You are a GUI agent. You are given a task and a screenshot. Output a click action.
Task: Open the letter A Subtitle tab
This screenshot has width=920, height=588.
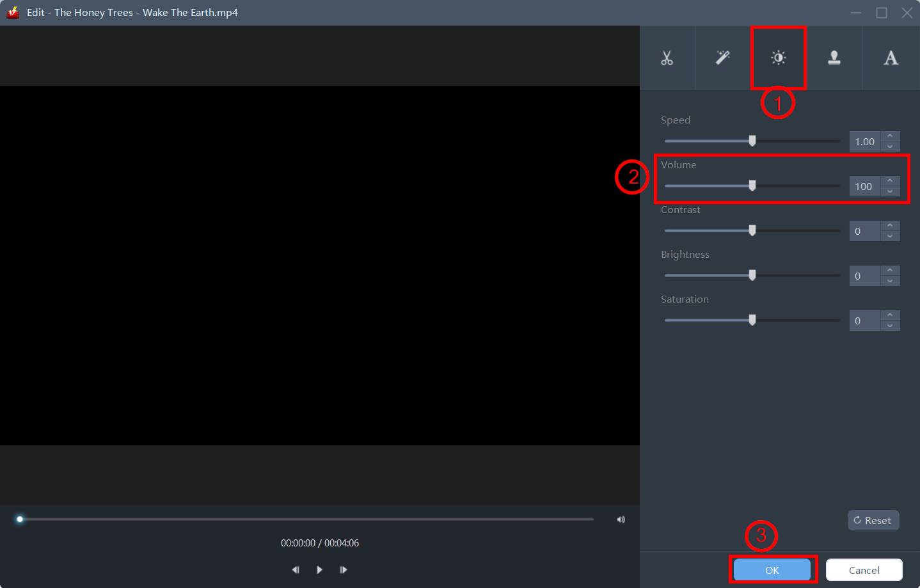point(891,58)
